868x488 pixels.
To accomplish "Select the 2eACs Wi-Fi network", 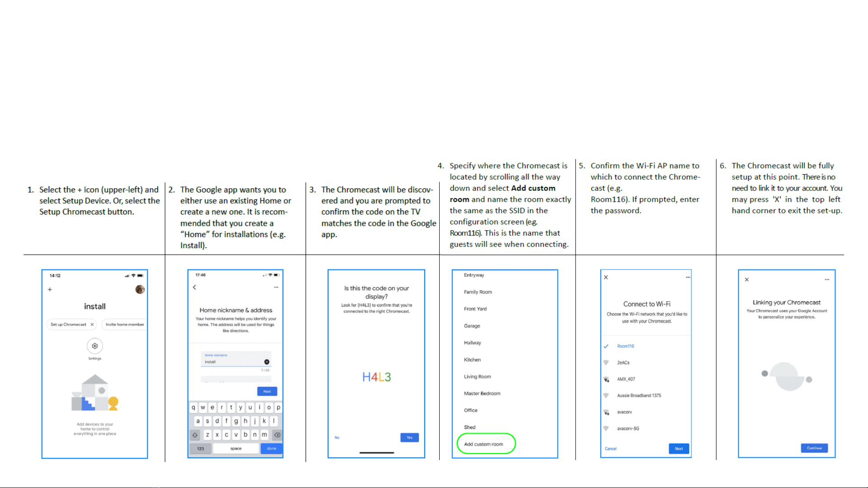I will pos(624,363).
